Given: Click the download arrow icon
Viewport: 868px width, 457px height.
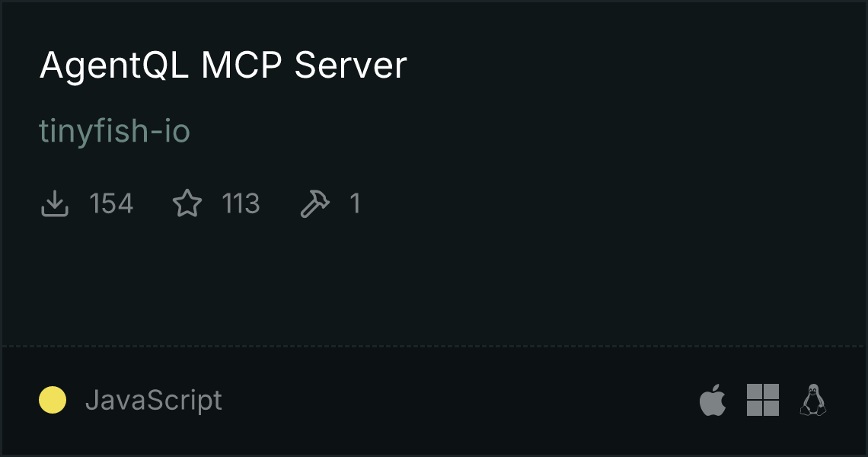Looking at the screenshot, I should coord(55,203).
